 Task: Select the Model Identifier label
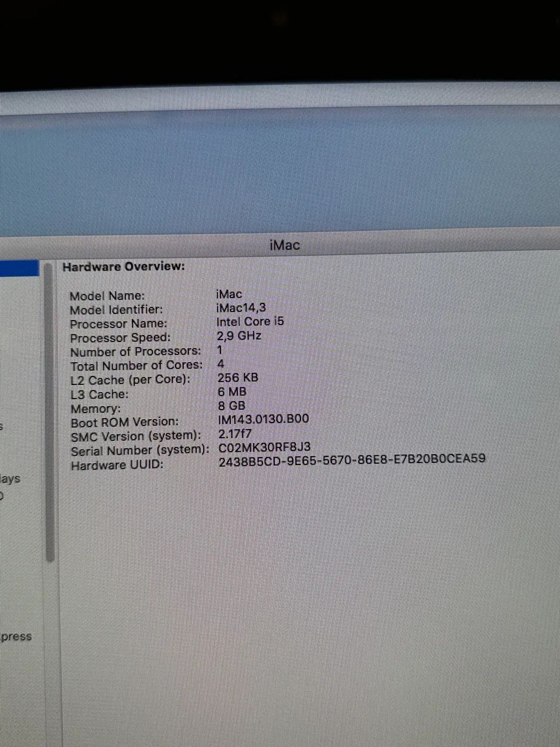pos(117,310)
